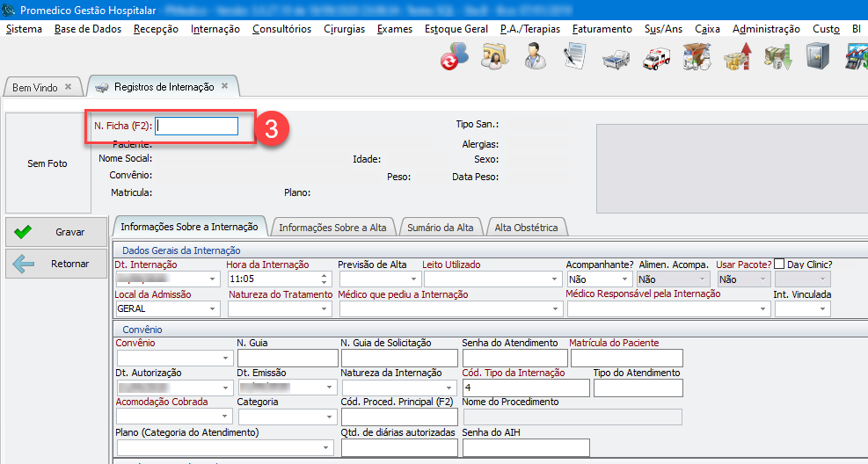868x464 pixels.
Task: Open the medicine stock box icon
Action: (x=697, y=59)
